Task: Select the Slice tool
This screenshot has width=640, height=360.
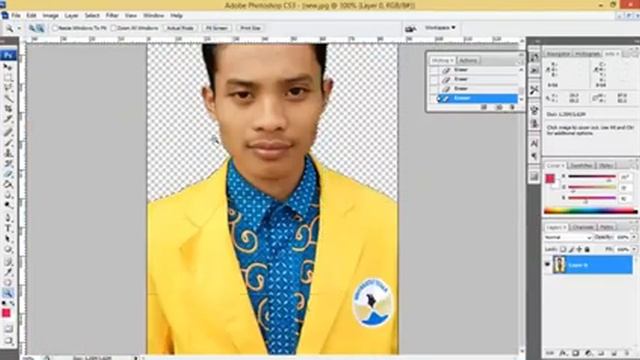Action: 7,119
